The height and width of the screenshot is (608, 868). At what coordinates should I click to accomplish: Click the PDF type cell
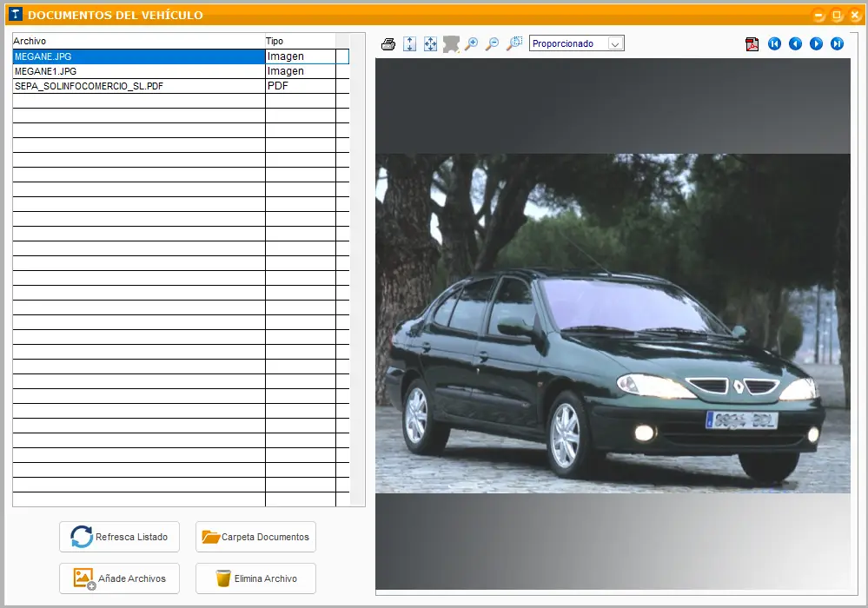(301, 86)
